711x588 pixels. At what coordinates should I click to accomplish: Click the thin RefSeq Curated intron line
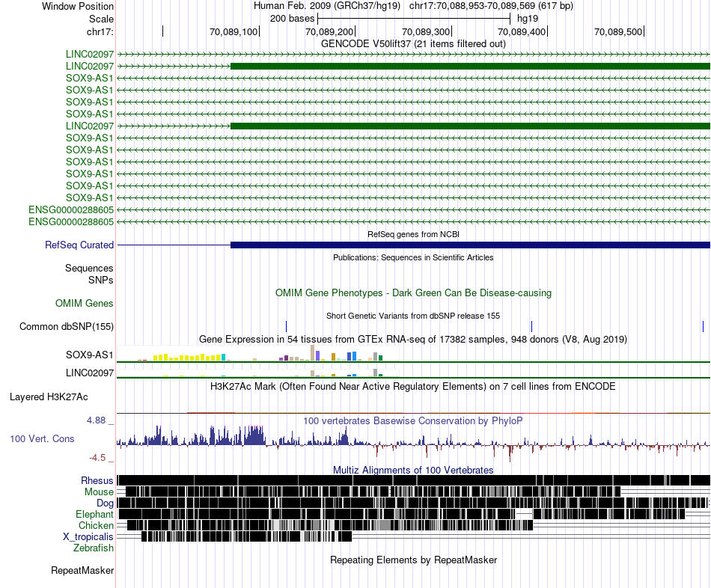[x=174, y=245]
